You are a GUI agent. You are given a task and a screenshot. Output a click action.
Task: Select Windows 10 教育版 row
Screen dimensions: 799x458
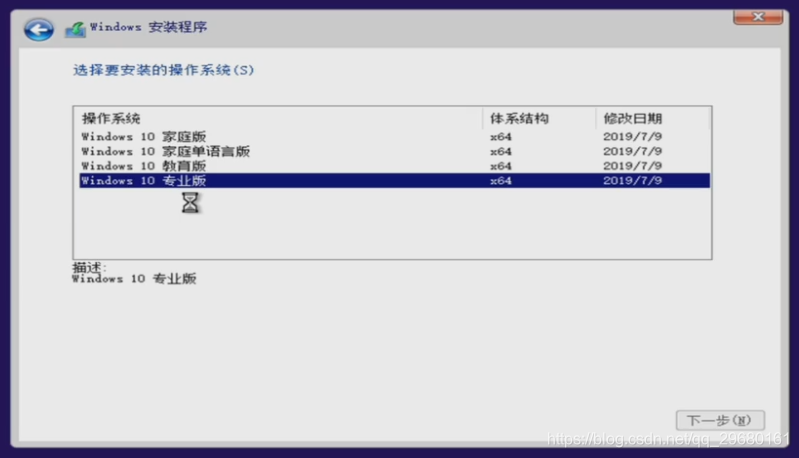[394, 166]
